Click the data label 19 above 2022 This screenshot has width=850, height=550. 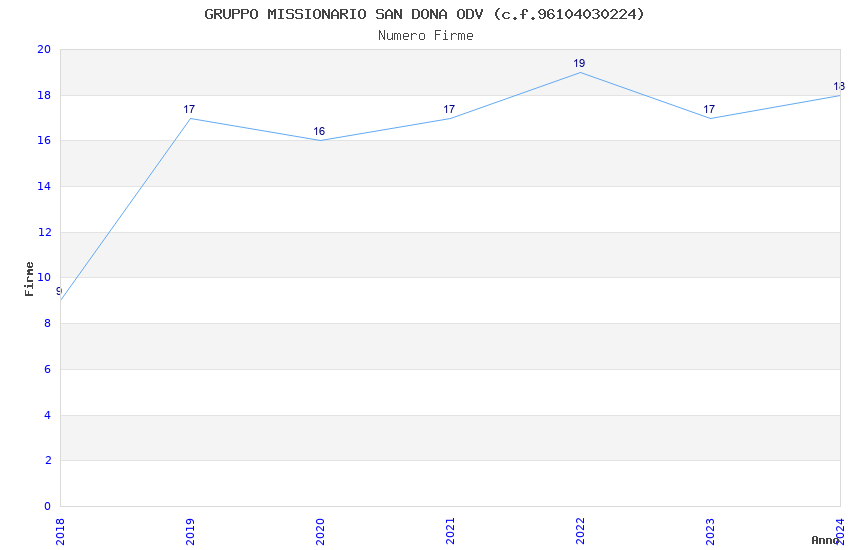coord(579,63)
